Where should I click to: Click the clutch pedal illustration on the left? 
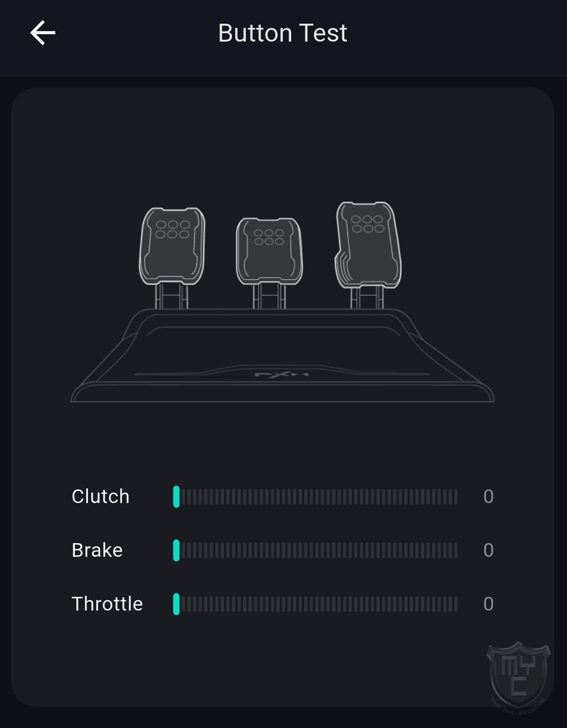[172, 246]
